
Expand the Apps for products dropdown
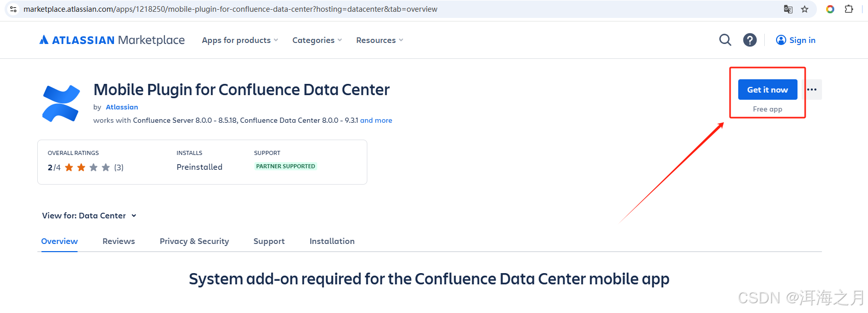(x=240, y=40)
